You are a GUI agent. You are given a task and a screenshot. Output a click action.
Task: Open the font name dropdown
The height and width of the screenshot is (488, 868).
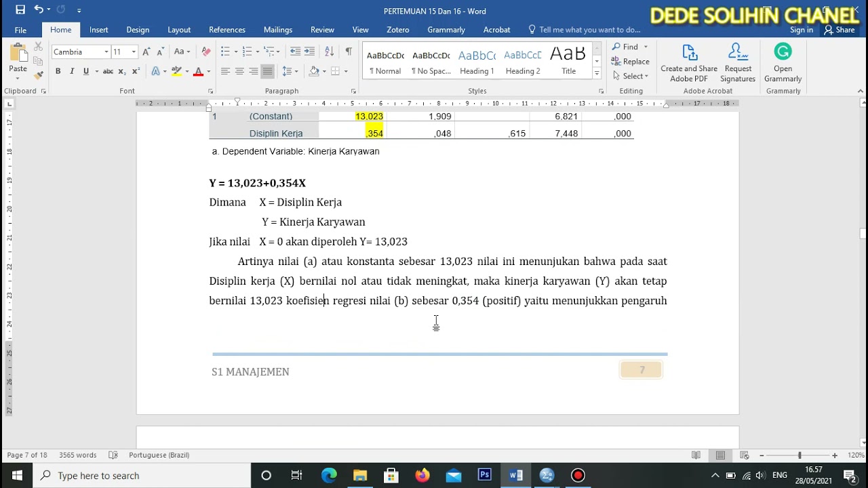click(106, 52)
